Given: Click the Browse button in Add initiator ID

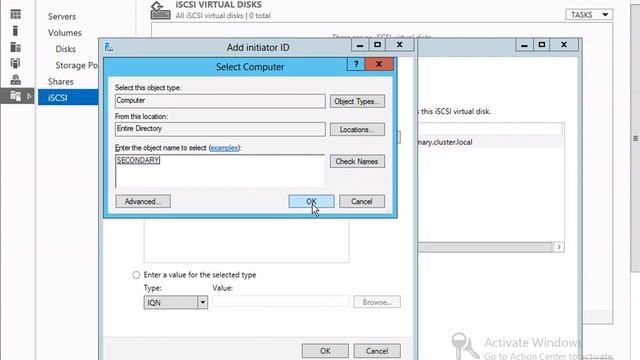Looking at the screenshot, I should (x=377, y=302).
